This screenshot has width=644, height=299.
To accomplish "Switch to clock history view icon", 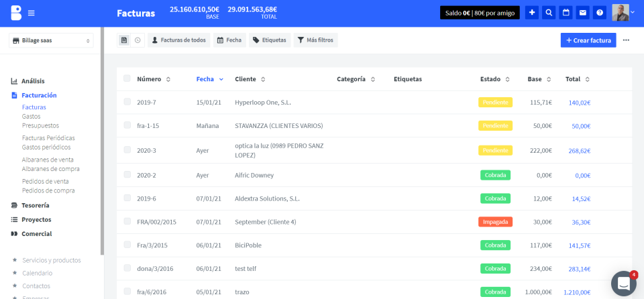I will (x=138, y=40).
